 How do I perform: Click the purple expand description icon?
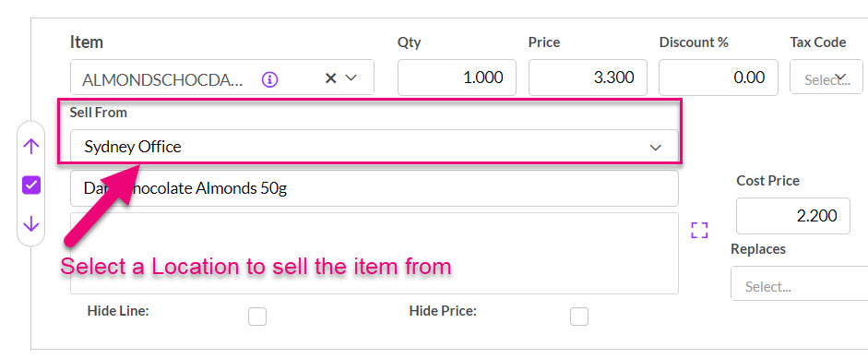tap(699, 230)
